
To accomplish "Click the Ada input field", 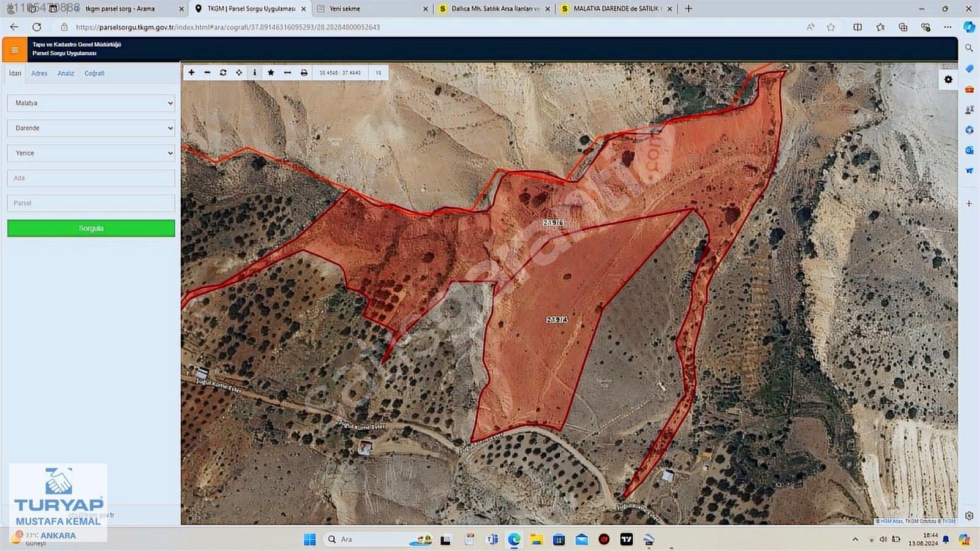I will point(91,178).
